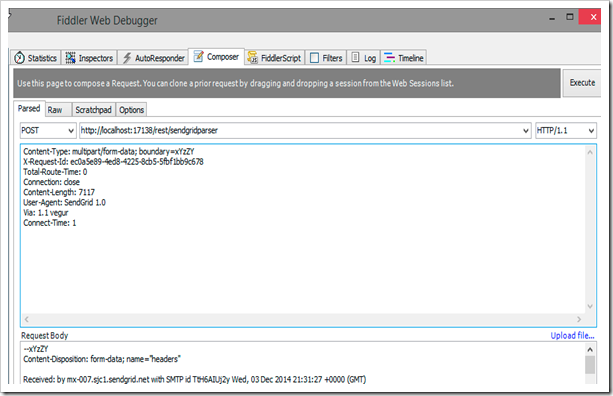This screenshot has width=613, height=396.
Task: Maximize the Fiddler Web Debugger window
Action: tap(570, 17)
